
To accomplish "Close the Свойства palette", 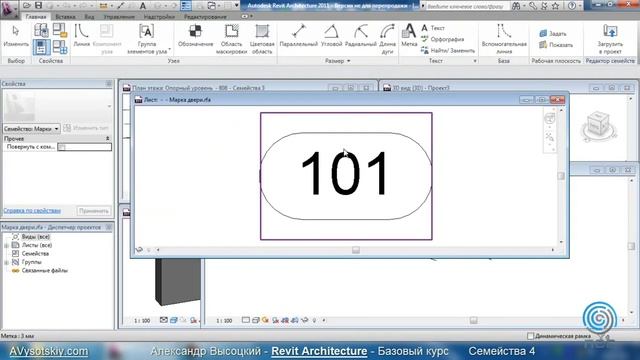I will coord(109,84).
